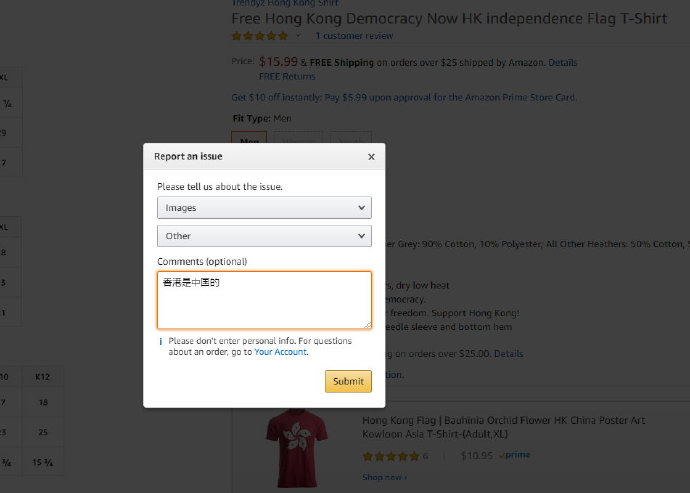
Task: Click the info icon beside personal info notice
Action: (161, 341)
